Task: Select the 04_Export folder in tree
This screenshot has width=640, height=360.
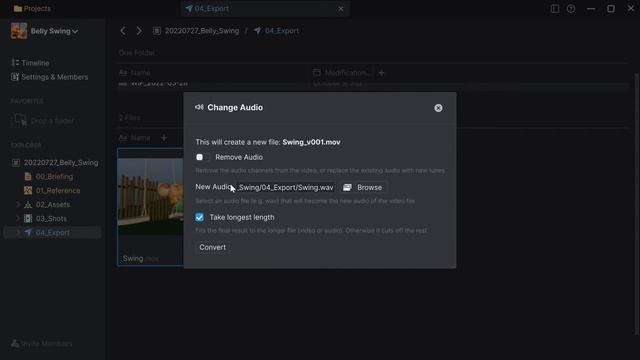Action: [52, 232]
